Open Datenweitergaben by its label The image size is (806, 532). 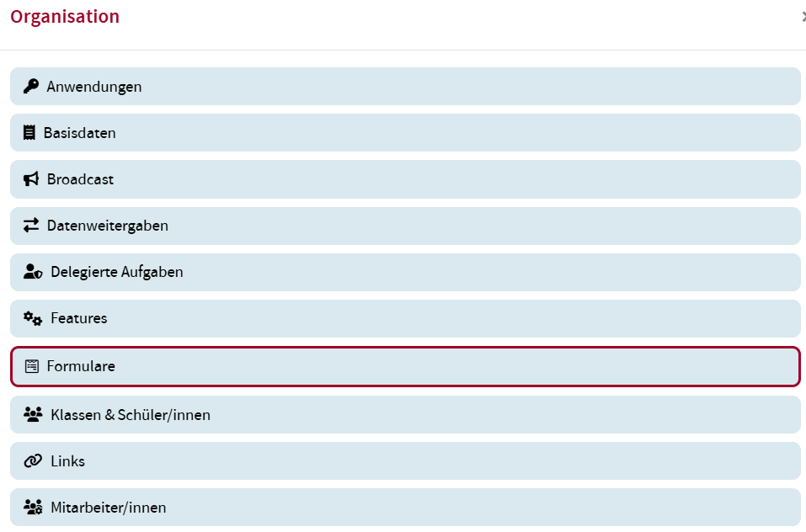click(108, 226)
